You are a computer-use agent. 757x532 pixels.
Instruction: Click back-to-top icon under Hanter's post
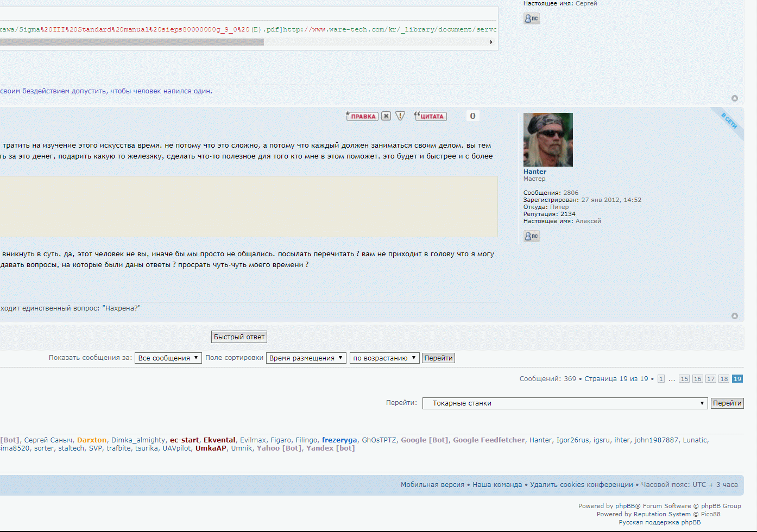click(735, 316)
